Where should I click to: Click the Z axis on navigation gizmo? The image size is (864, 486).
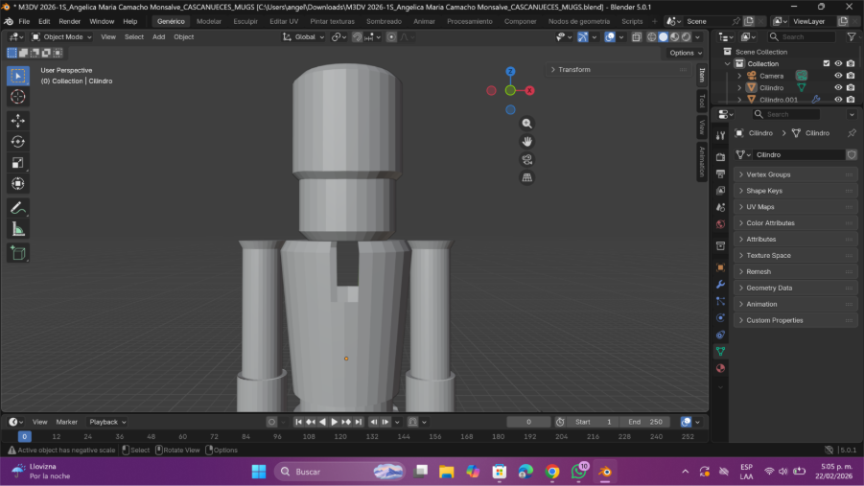point(510,72)
